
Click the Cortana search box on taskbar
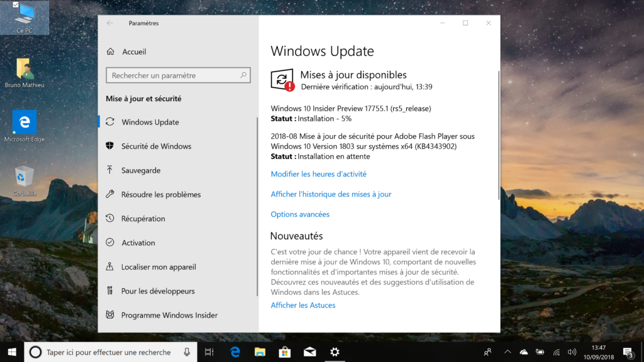[111, 352]
